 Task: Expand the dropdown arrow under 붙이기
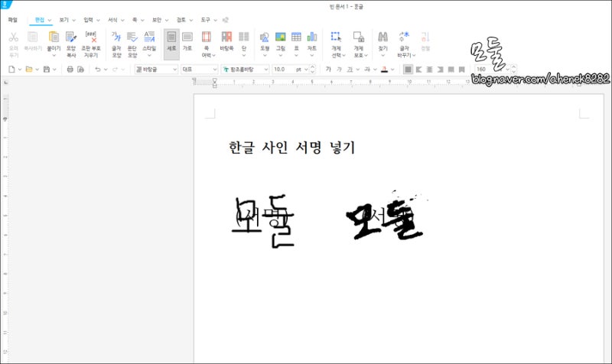54,55
